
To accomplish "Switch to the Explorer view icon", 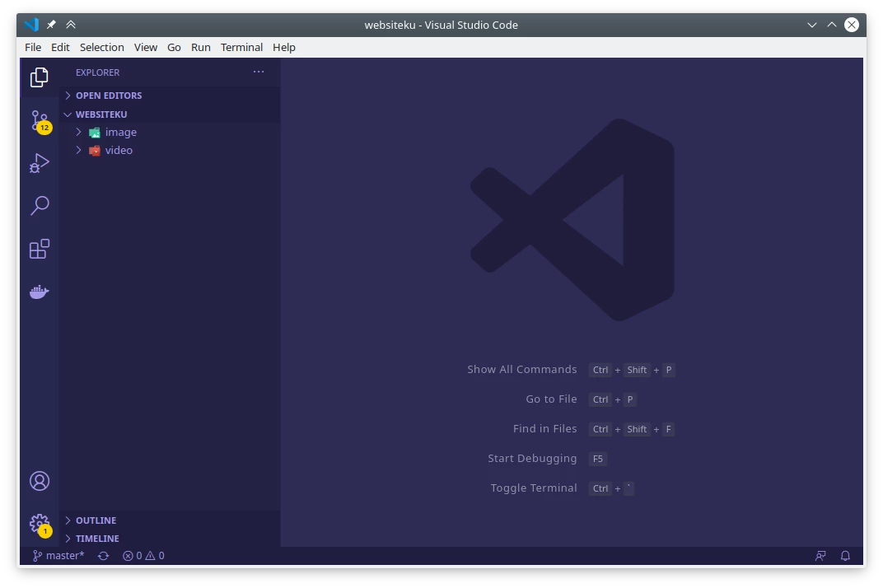I will coord(39,76).
